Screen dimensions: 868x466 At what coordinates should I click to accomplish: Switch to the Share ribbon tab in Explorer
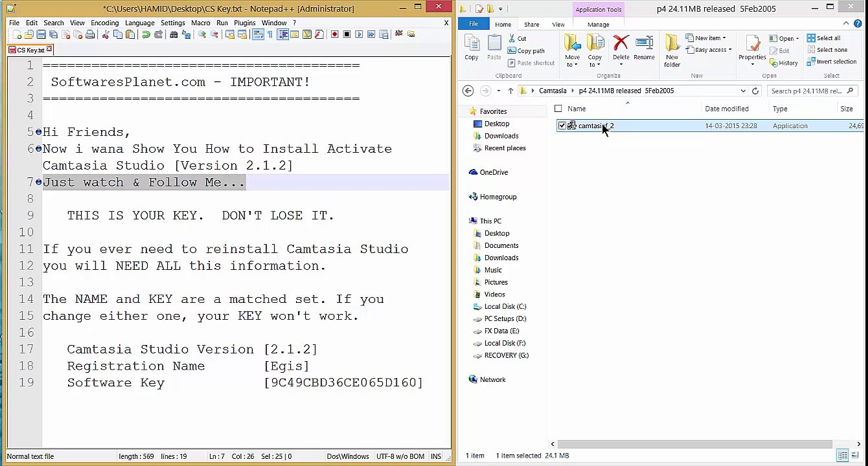531,25
